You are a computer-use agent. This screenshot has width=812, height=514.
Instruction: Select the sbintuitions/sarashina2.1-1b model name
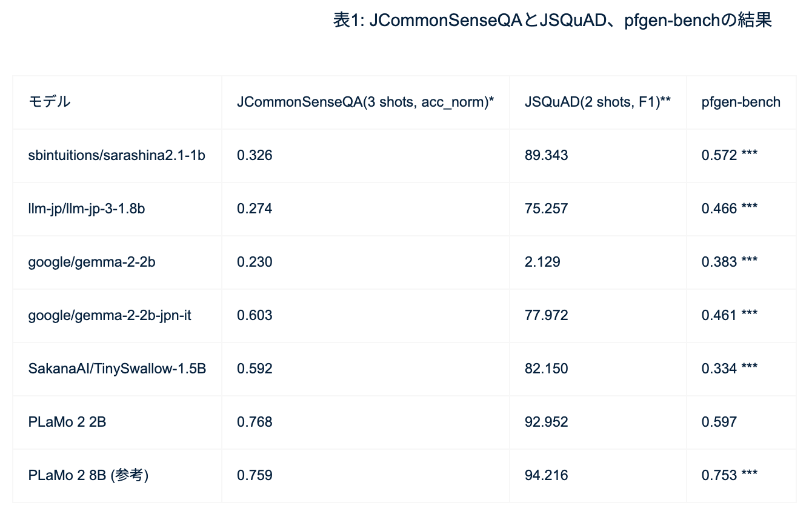tap(117, 155)
